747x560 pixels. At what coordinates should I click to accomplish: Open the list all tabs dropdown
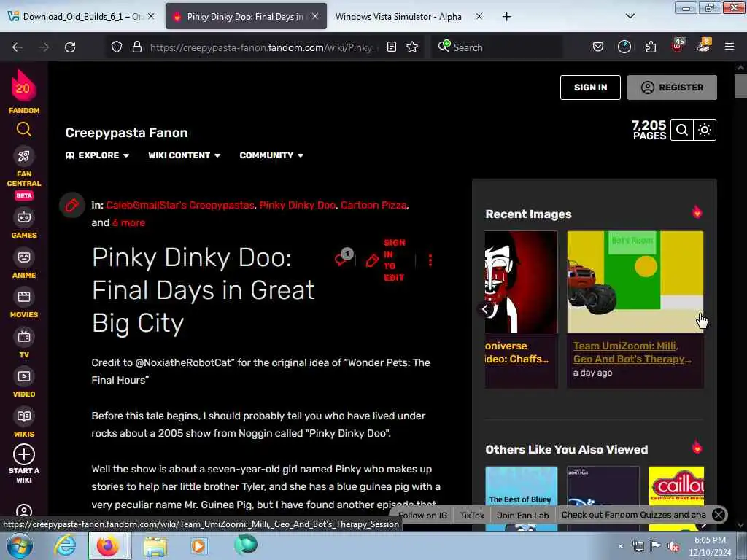[630, 16]
